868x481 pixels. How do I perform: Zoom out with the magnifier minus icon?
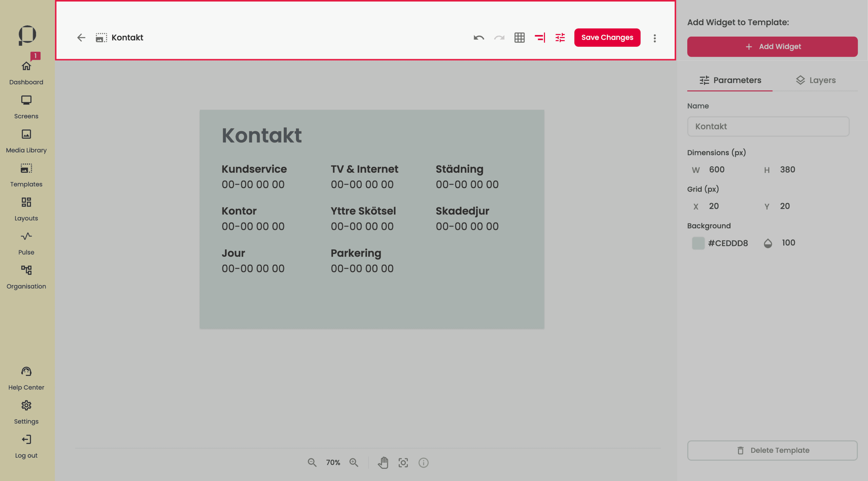point(312,463)
